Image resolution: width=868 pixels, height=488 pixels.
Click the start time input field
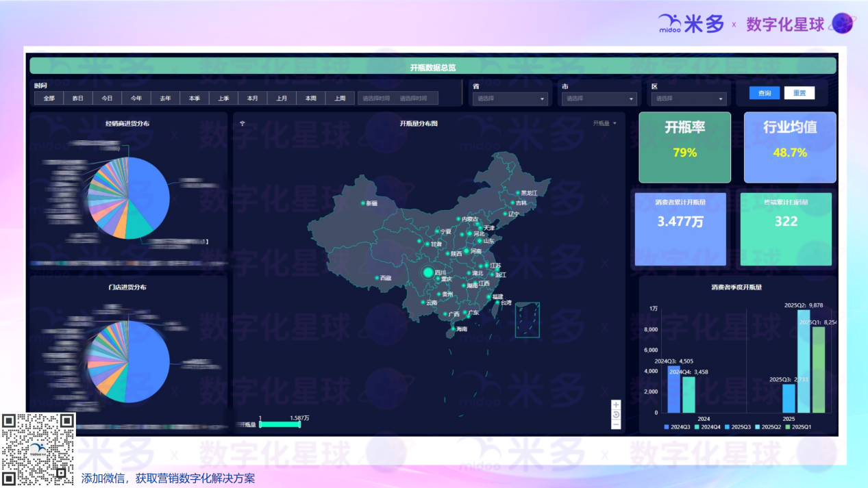click(376, 99)
